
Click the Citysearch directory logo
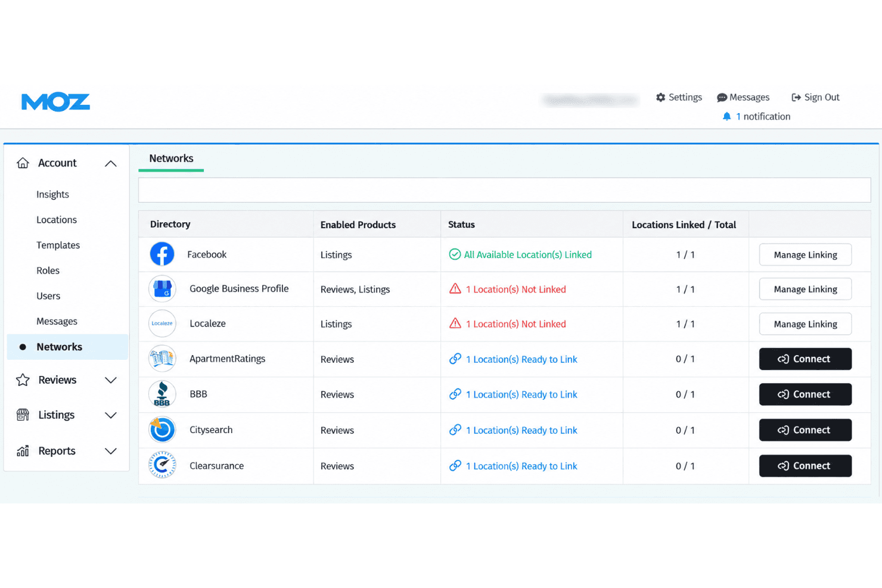[162, 430]
